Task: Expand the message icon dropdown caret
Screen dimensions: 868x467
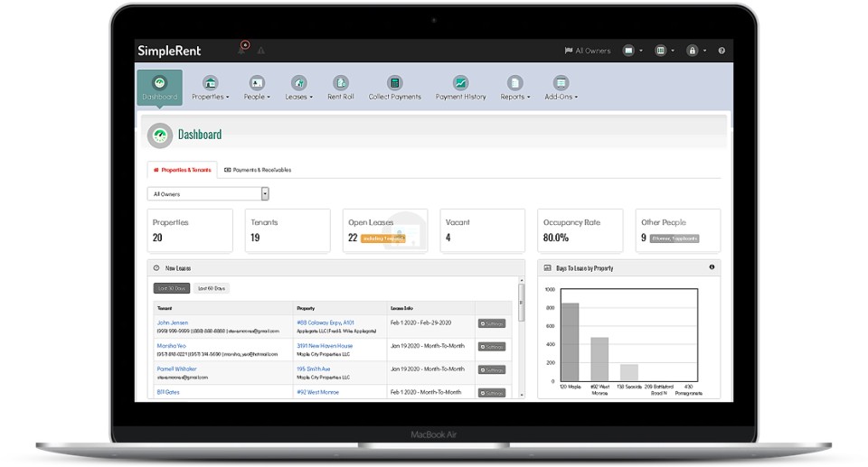Action: pyautogui.click(x=641, y=51)
